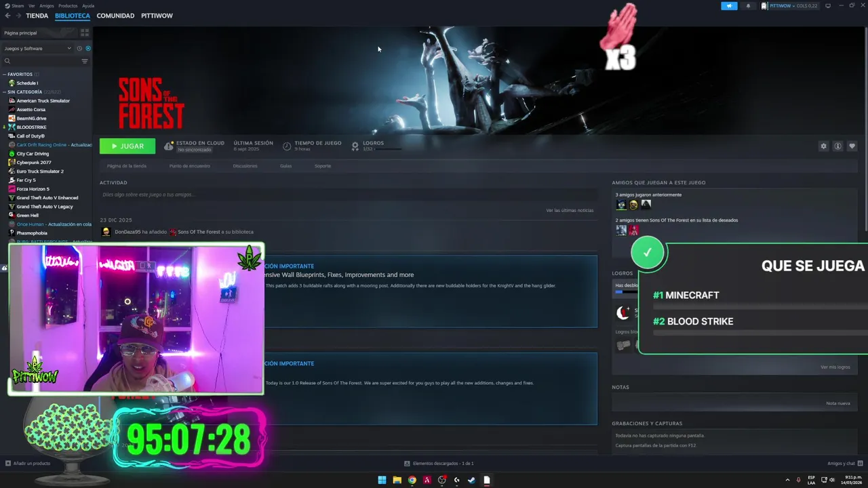Click the taskbar volume icon
The image size is (868, 488).
pyautogui.click(x=832, y=480)
